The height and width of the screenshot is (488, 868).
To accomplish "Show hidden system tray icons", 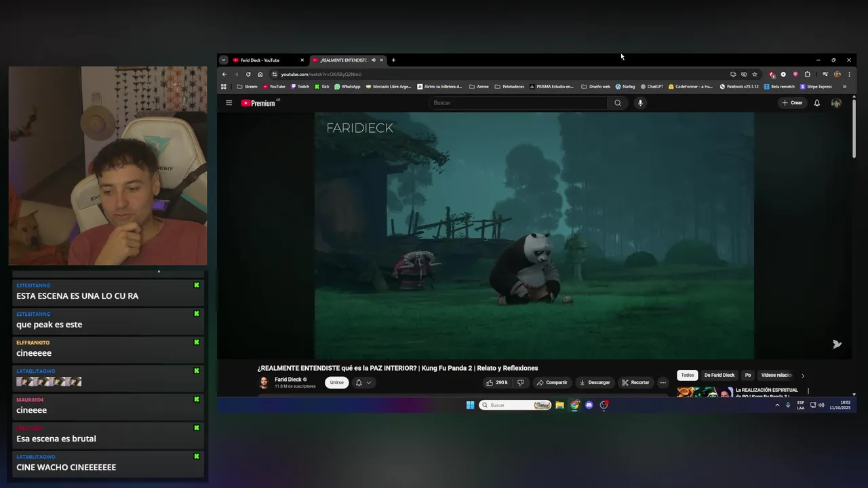I will pyautogui.click(x=777, y=405).
